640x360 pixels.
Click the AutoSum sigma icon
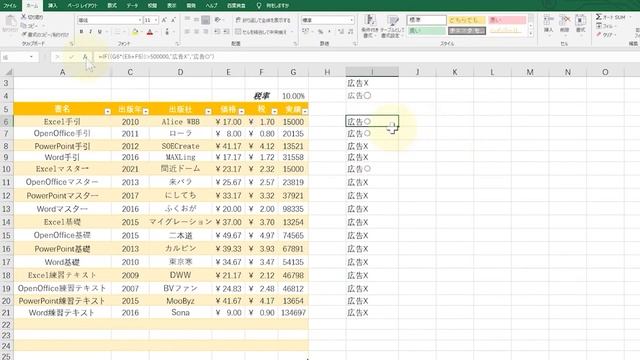click(599, 17)
